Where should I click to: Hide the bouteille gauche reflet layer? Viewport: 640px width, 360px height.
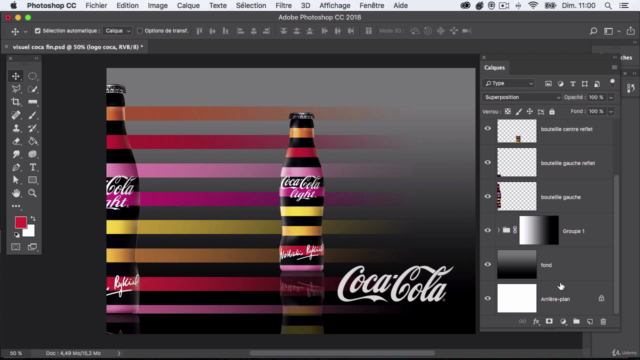pyautogui.click(x=488, y=162)
